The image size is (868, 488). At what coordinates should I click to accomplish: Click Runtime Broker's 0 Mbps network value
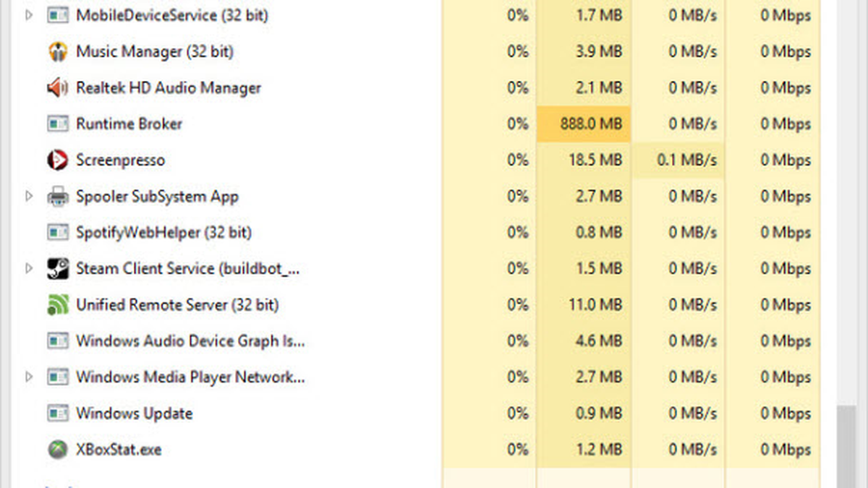pos(786,124)
